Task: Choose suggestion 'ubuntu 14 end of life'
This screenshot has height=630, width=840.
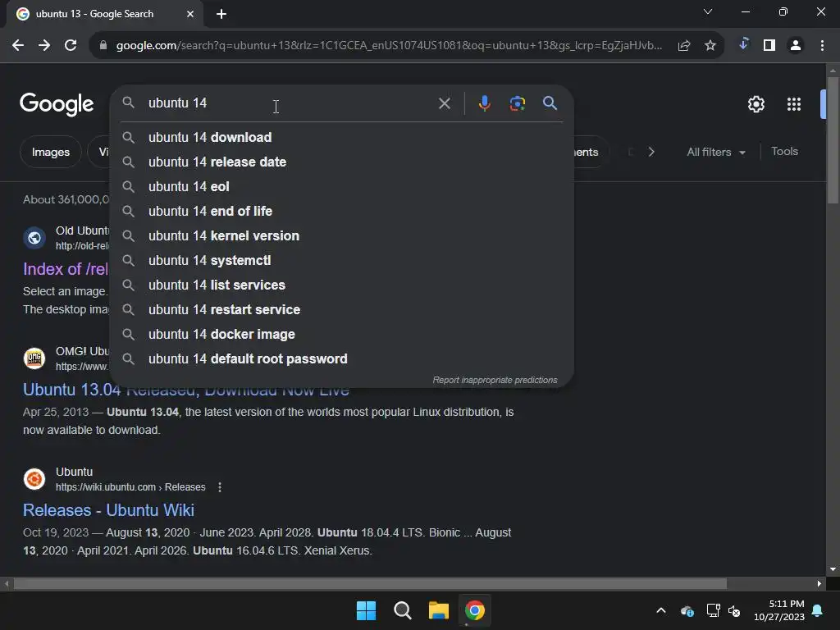Action: (x=341, y=211)
